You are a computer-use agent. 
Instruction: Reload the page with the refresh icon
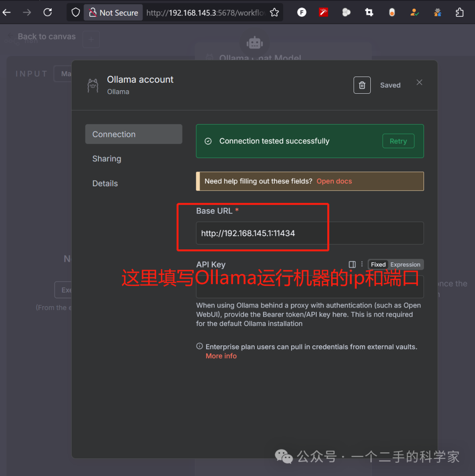point(47,12)
